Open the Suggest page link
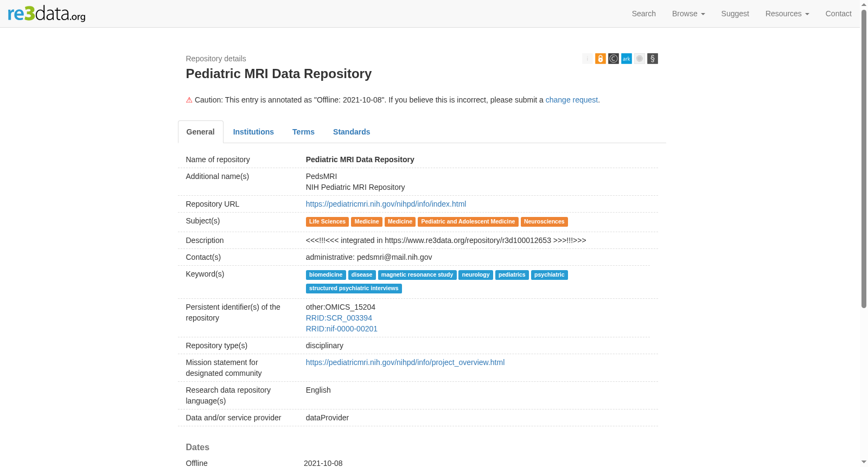 pyautogui.click(x=735, y=14)
